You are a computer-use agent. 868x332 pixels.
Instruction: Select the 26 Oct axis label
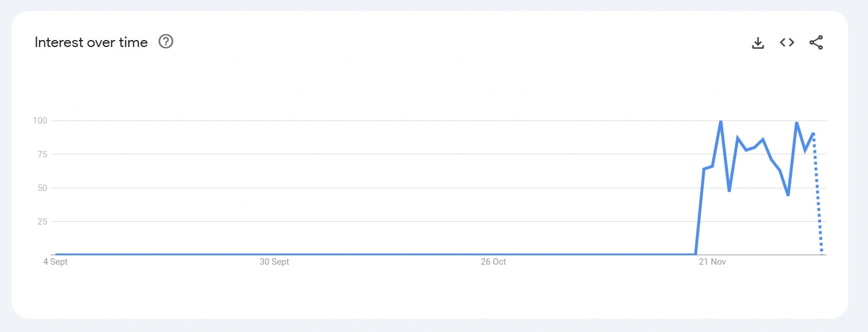coord(493,262)
